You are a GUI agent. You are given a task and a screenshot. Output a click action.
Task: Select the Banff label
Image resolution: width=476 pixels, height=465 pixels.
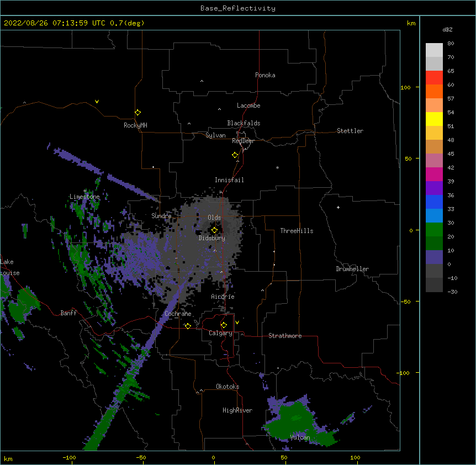pyautogui.click(x=68, y=313)
